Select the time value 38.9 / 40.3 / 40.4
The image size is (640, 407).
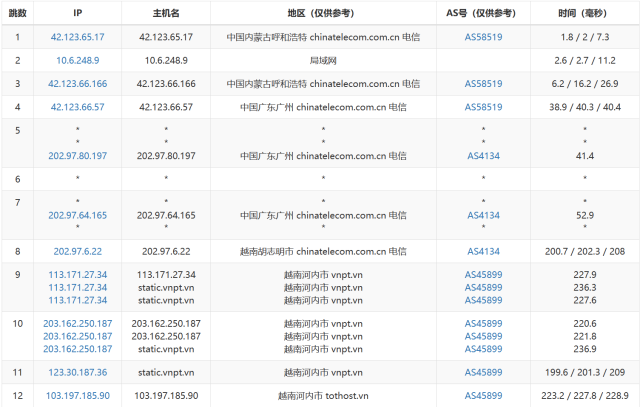[x=585, y=107]
